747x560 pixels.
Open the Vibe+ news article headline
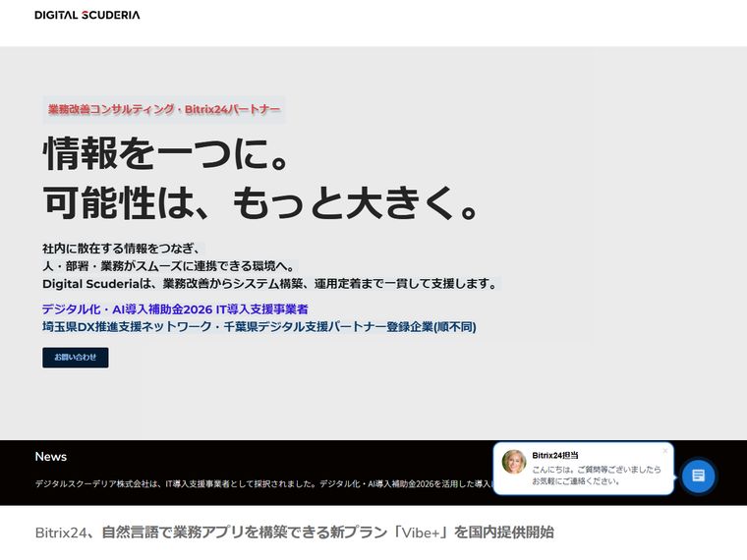tap(295, 532)
